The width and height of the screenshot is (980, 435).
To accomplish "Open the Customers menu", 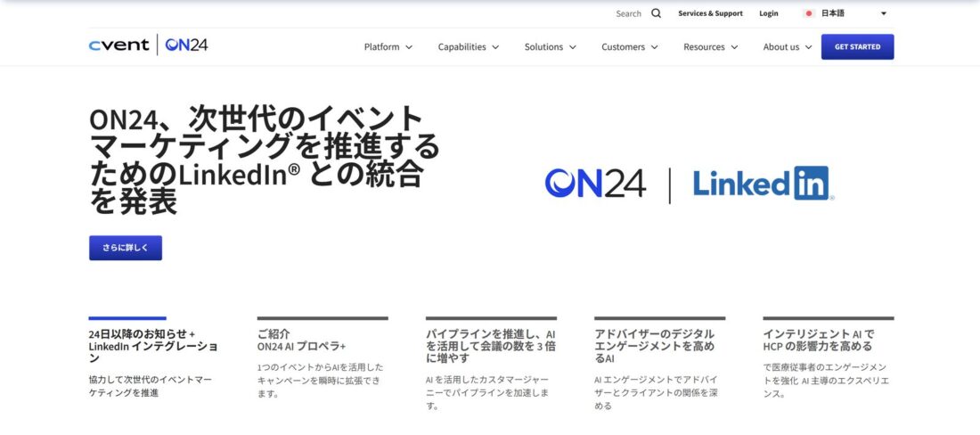I will (x=629, y=47).
